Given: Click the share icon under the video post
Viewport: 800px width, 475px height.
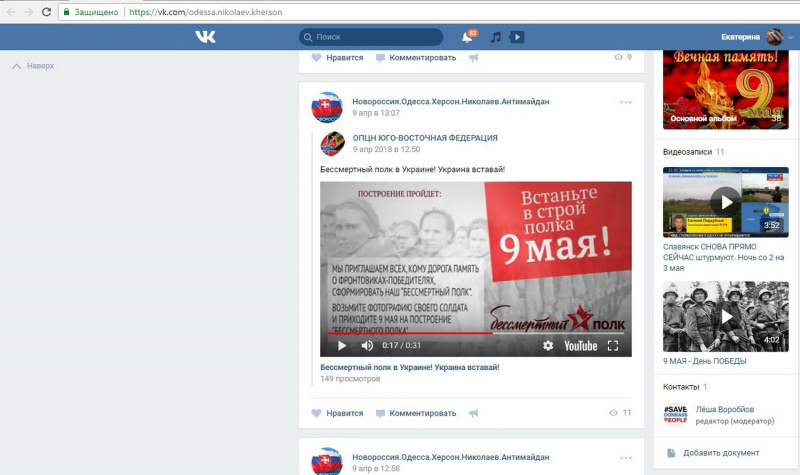Looking at the screenshot, I should click(x=473, y=413).
